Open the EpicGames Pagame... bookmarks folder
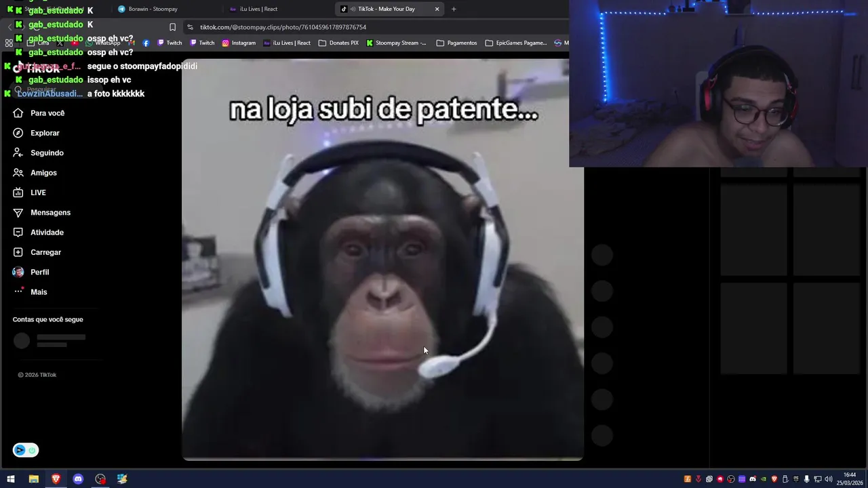The width and height of the screenshot is (868, 488). click(x=516, y=43)
